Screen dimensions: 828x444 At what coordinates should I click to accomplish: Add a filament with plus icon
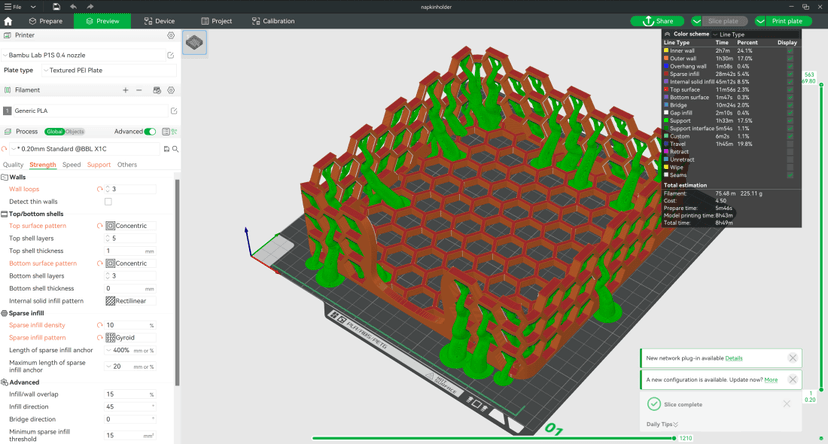125,90
